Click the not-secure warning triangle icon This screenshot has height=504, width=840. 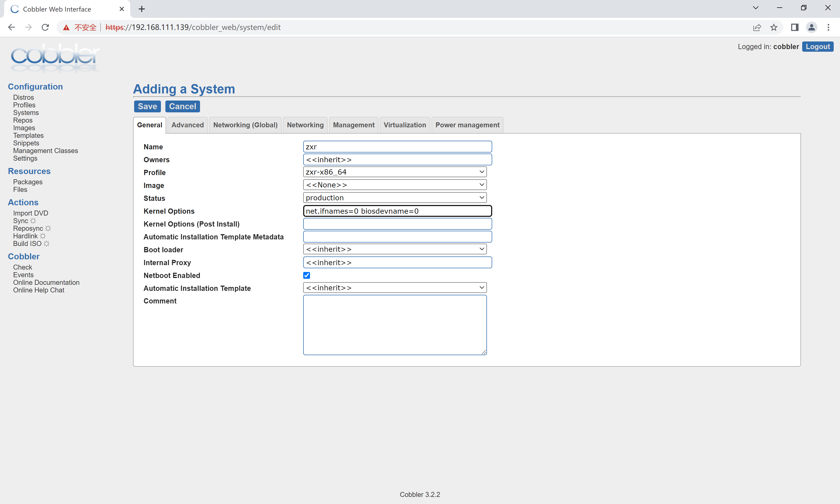click(x=67, y=28)
